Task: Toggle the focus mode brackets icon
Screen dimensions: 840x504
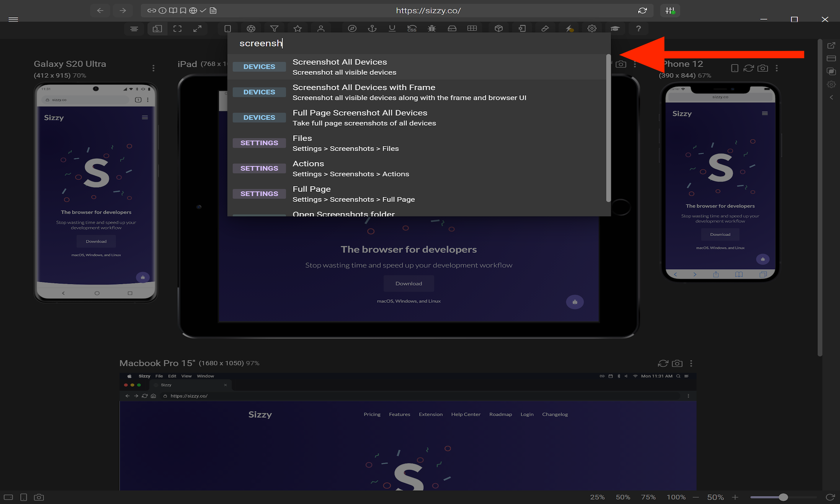Action: pos(178,29)
